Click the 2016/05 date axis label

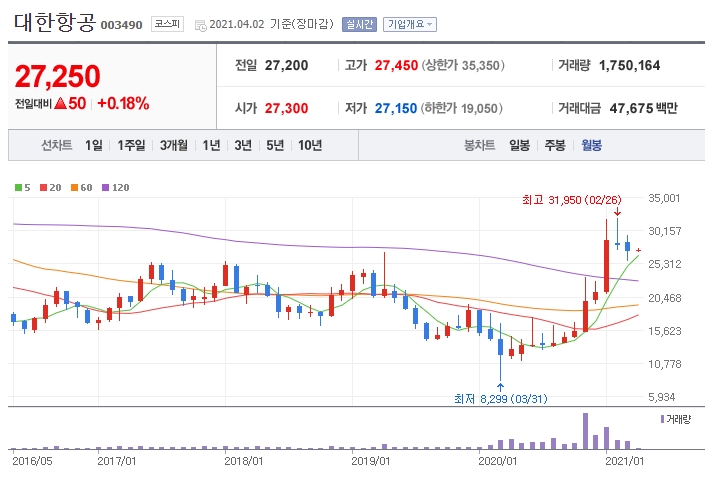coord(32,461)
